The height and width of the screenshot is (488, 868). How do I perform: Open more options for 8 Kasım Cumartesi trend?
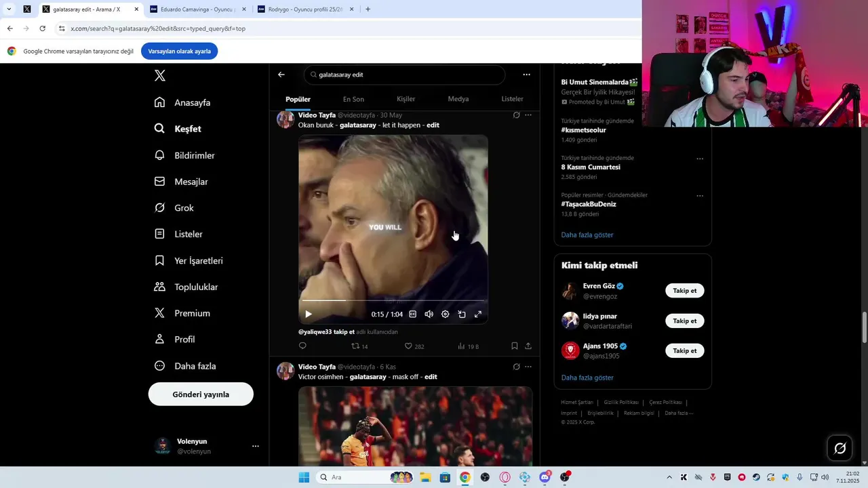pyautogui.click(x=700, y=159)
